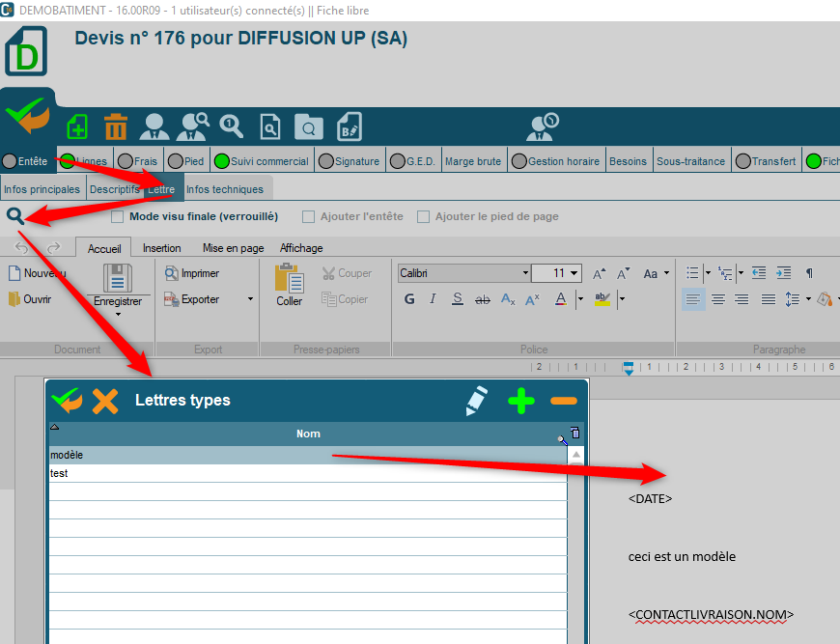Click the Enregistrer floppy disk icon

point(118,278)
